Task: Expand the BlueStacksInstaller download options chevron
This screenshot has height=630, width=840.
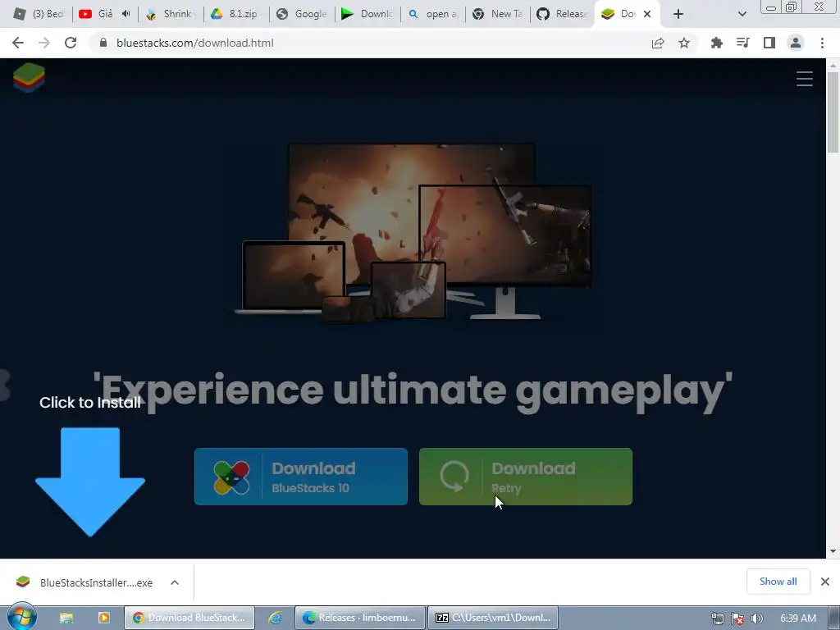Action: click(175, 582)
